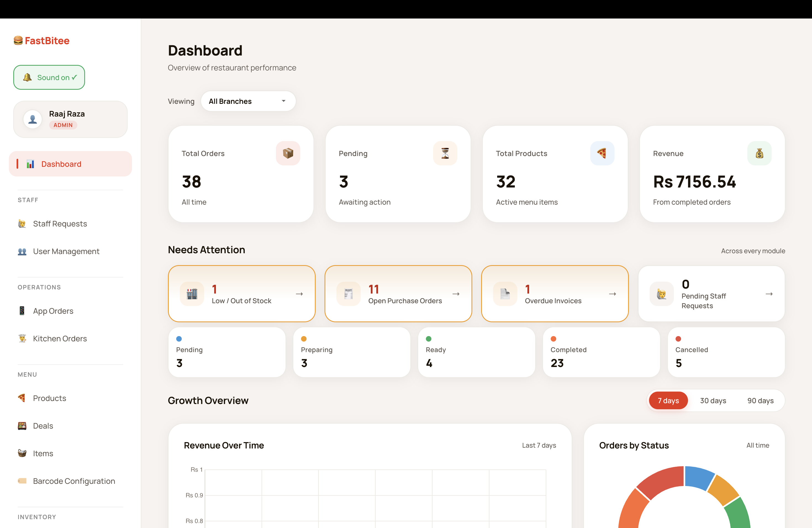812x528 pixels.
Task: Click the Revenue Over Time chart title
Action: [224, 445]
